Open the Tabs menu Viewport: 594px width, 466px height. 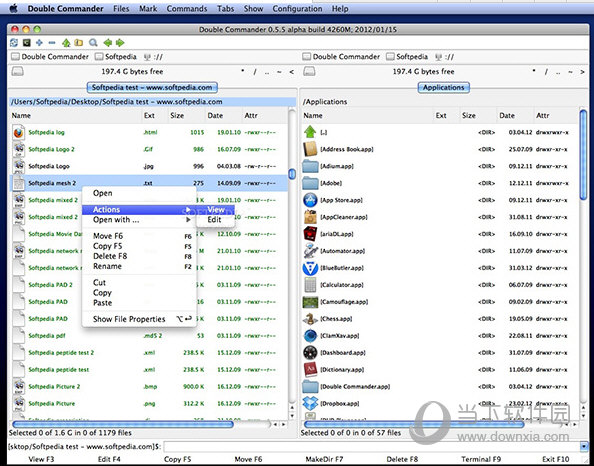click(225, 8)
